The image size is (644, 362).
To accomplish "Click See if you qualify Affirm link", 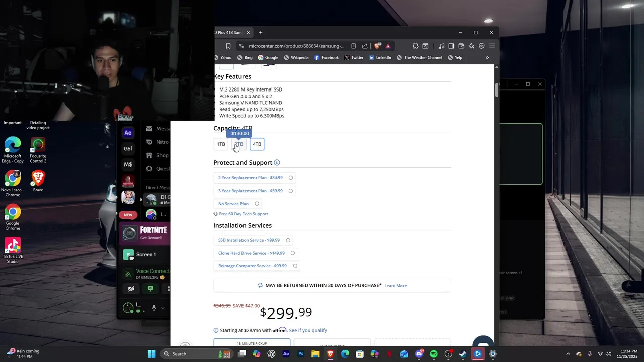I will [308, 330].
